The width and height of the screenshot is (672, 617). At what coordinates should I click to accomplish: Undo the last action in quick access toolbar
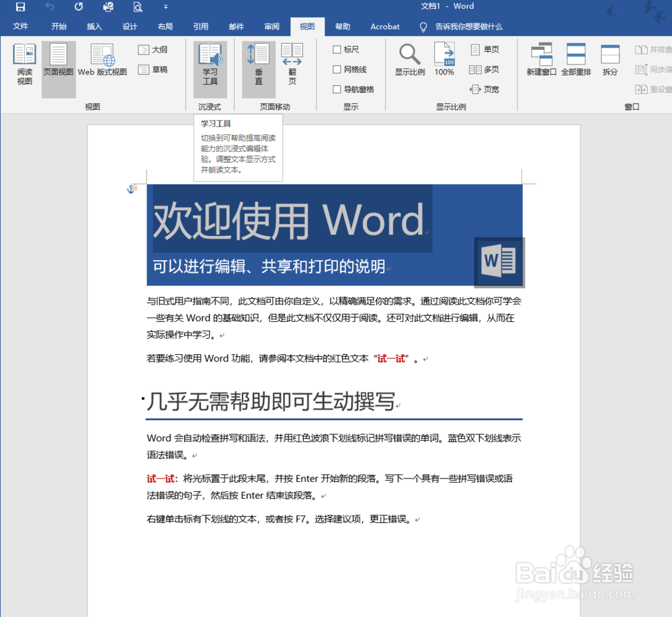tap(50, 7)
